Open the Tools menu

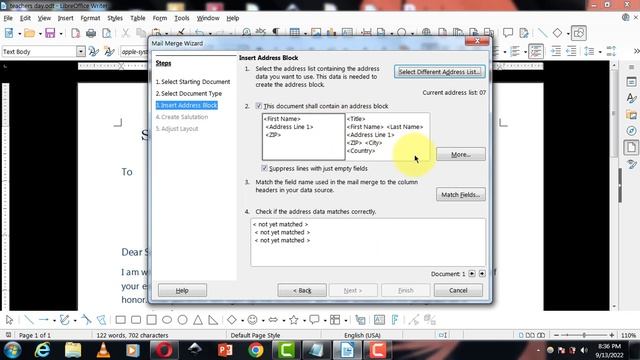[182, 18]
